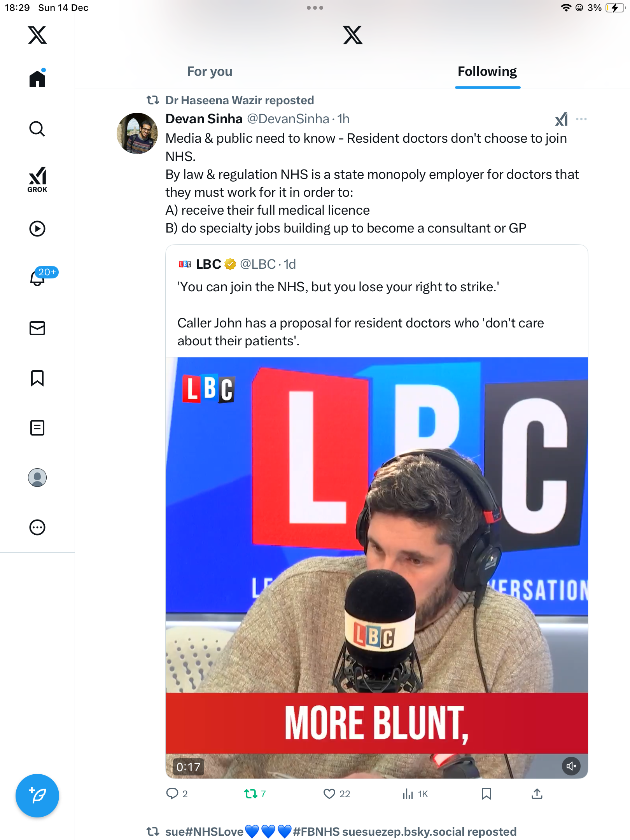Open direct messages envelope icon
Viewport: 630px width, 840px height.
tap(37, 328)
